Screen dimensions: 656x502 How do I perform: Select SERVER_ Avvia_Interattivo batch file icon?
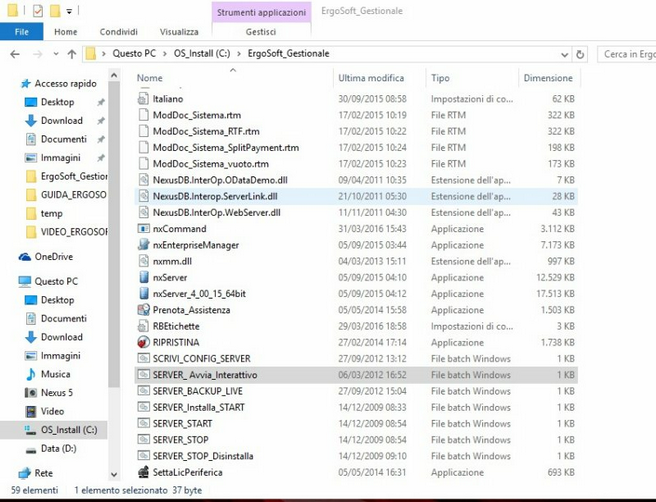[143, 375]
